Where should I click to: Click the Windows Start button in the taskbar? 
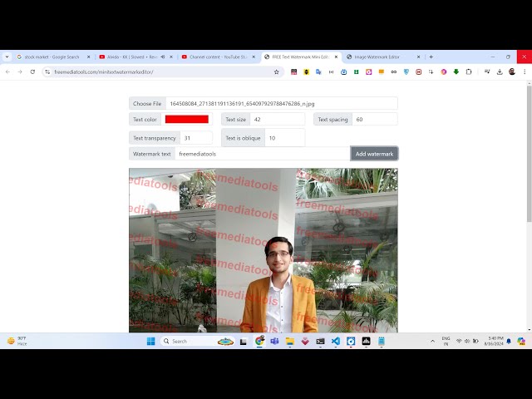click(x=151, y=341)
